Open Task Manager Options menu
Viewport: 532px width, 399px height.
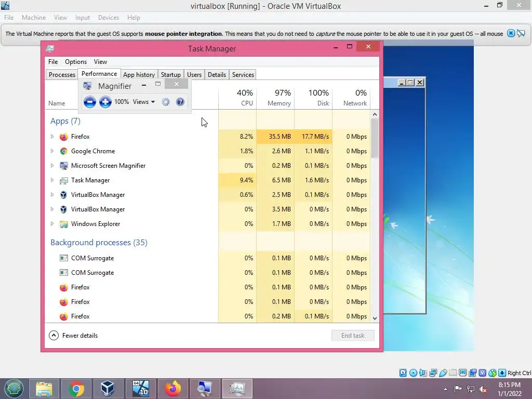pos(76,62)
